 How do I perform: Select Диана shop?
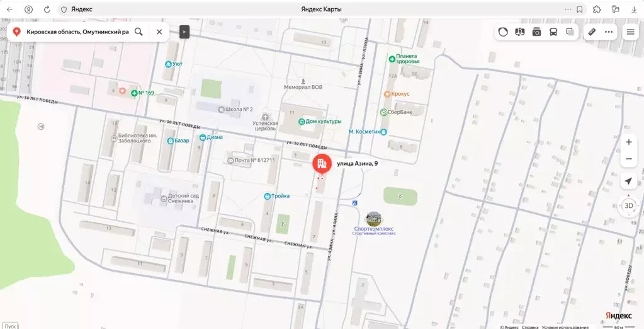point(211,137)
